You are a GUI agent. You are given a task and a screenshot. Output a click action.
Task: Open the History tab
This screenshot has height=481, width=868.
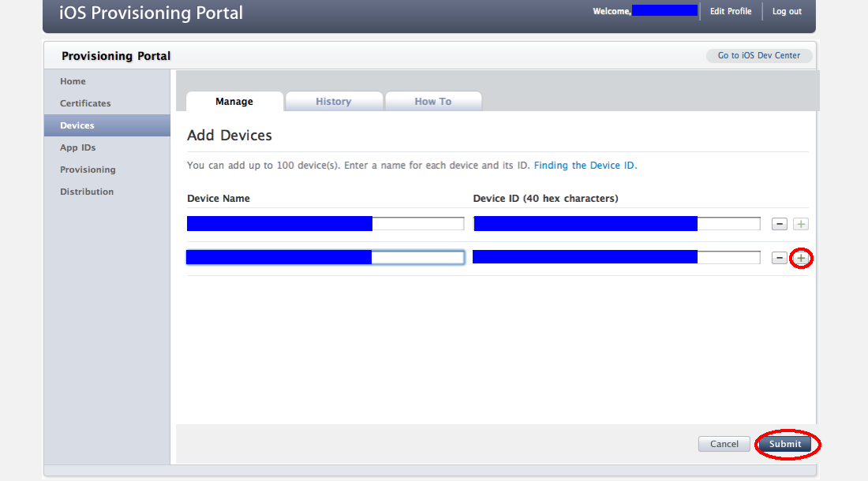(333, 101)
